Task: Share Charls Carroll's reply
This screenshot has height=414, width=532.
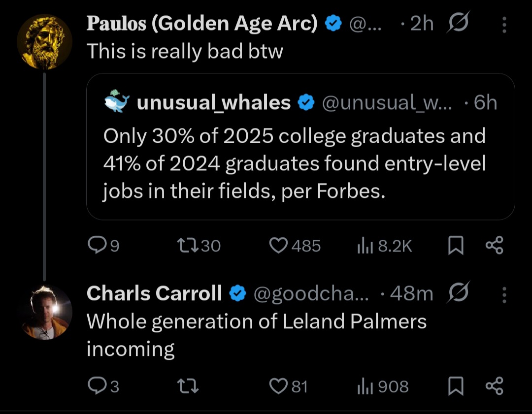Action: (494, 386)
